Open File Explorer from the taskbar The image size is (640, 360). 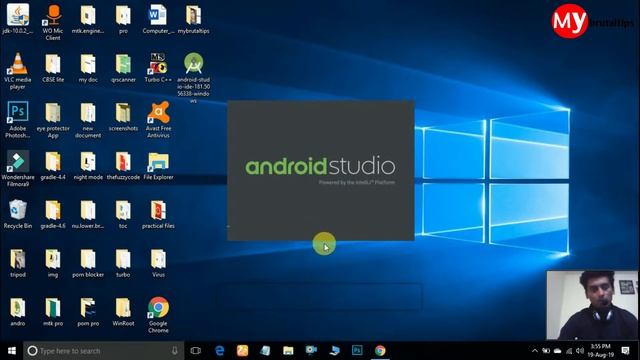click(288, 351)
